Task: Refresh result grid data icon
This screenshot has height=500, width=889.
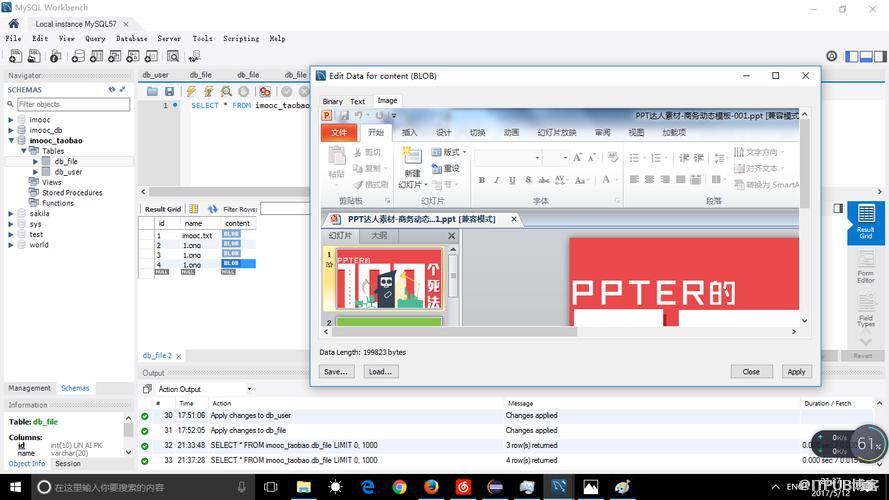Action: (213, 209)
